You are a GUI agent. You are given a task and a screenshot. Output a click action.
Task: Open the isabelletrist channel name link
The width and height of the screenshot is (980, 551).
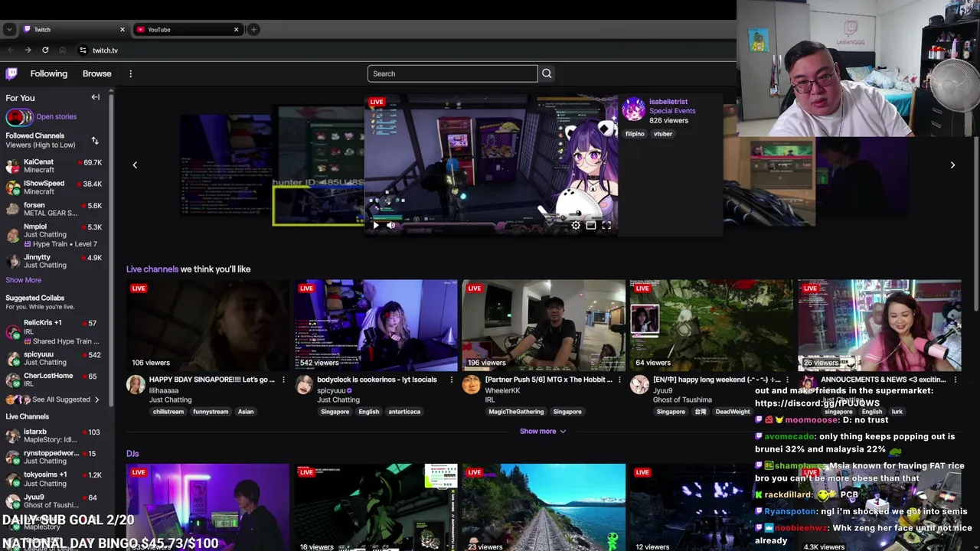coord(668,102)
